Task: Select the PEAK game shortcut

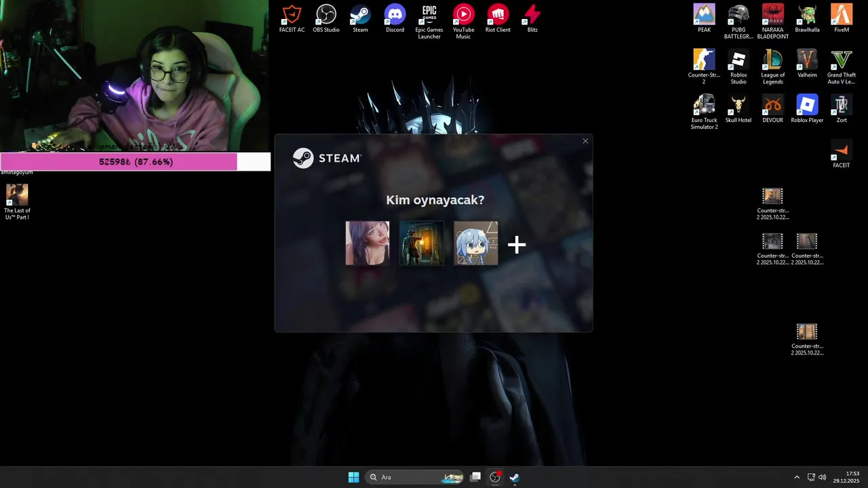Action: tap(705, 19)
